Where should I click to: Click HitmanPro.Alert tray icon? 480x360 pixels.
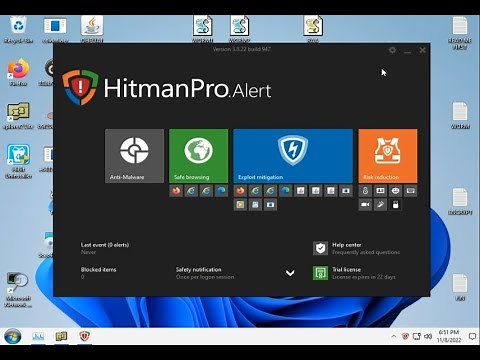(x=405, y=336)
